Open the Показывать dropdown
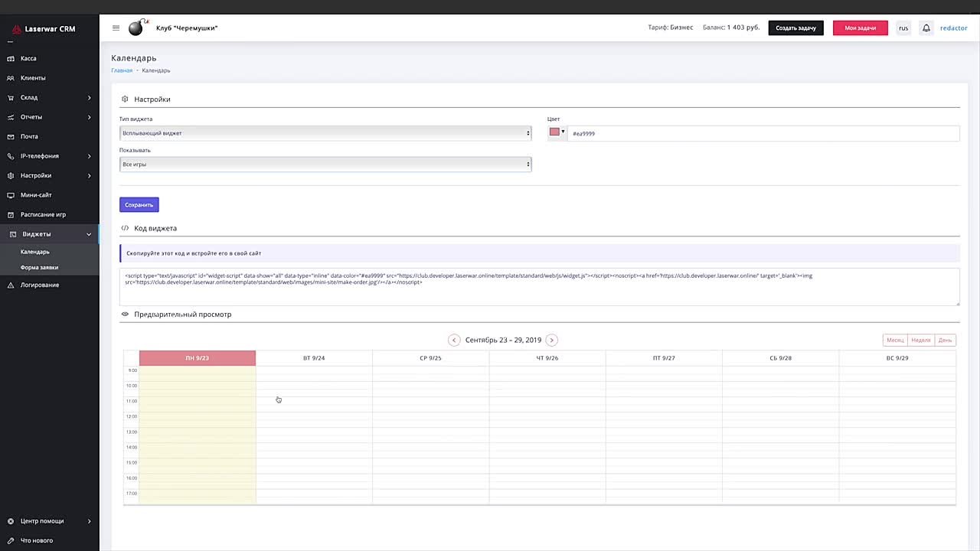Image resolution: width=980 pixels, height=551 pixels. (325, 164)
